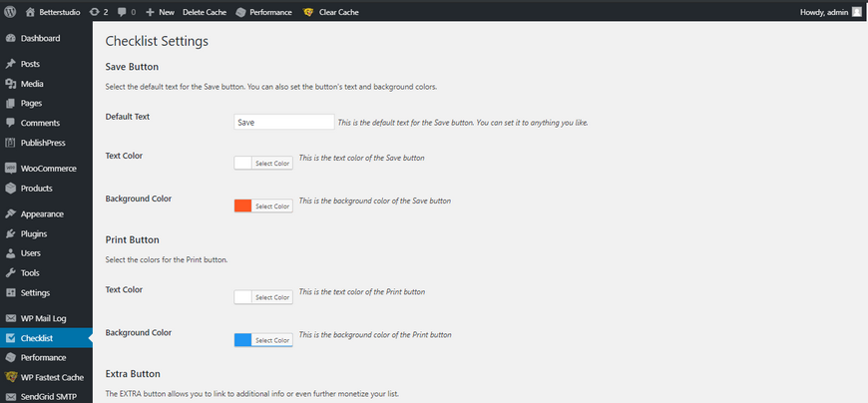
Task: Click the Betterstudio site name link
Action: (60, 12)
